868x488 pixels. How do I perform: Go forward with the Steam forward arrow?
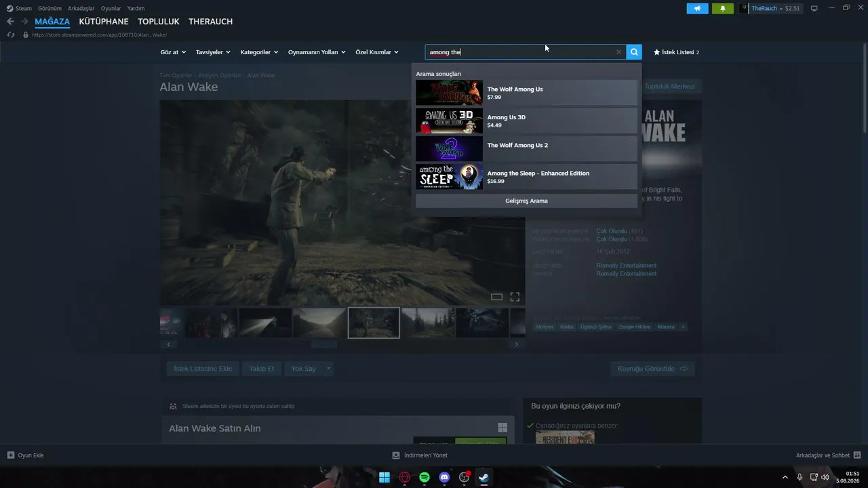coord(24,22)
